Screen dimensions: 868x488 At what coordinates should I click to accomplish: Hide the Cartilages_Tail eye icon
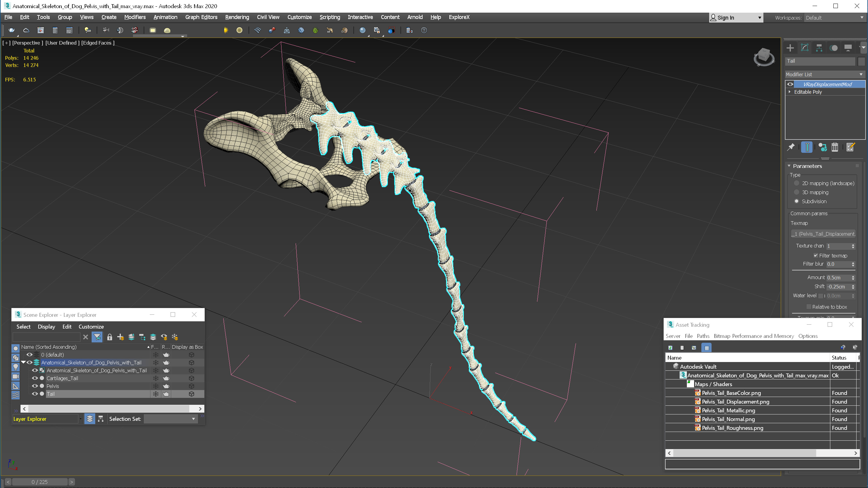click(x=35, y=378)
